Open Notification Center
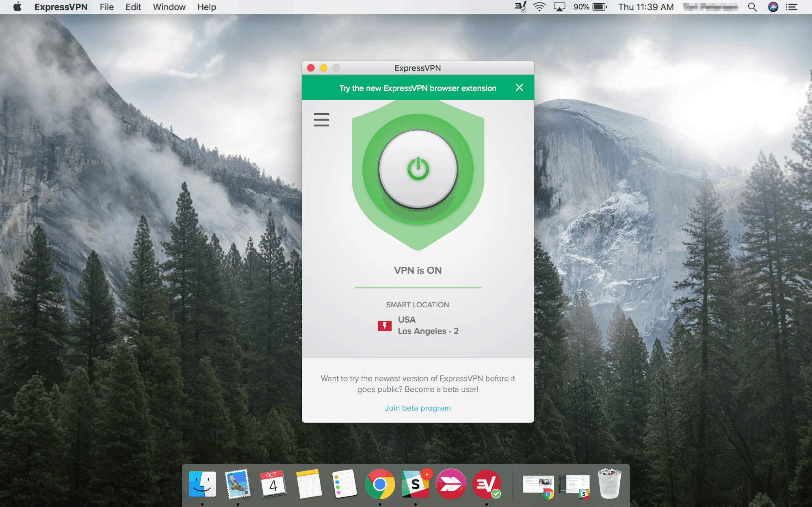Image resolution: width=812 pixels, height=507 pixels. (791, 7)
